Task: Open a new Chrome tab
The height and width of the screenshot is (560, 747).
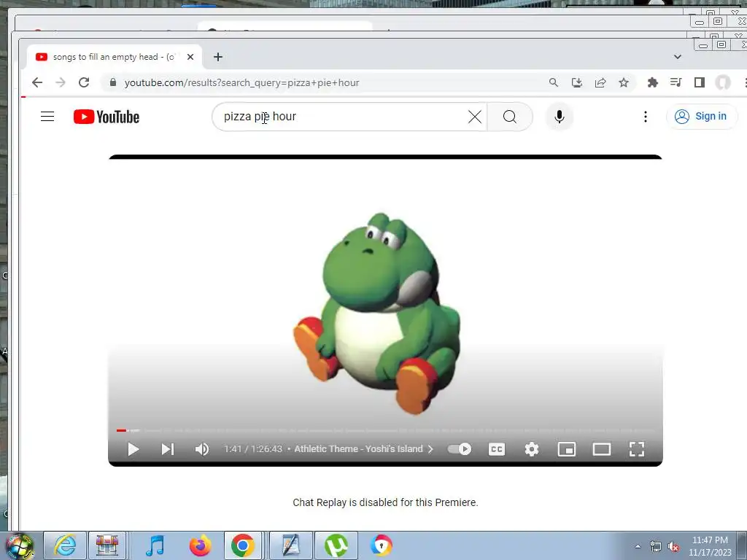Action: point(217,57)
